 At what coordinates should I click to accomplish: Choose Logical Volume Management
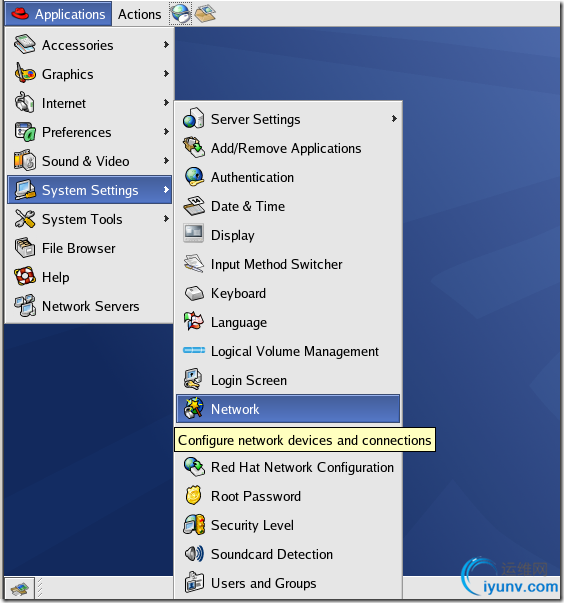[288, 351]
